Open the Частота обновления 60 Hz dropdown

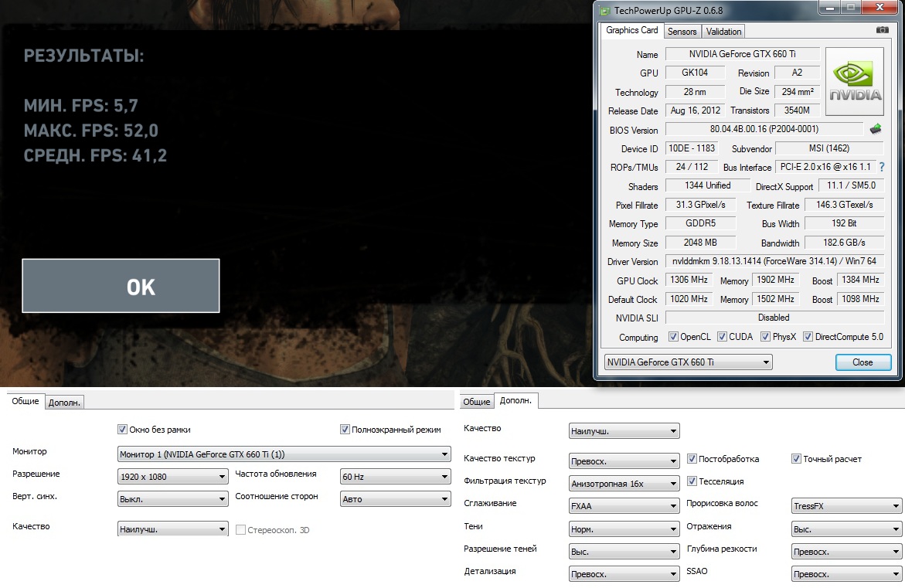pyautogui.click(x=396, y=477)
